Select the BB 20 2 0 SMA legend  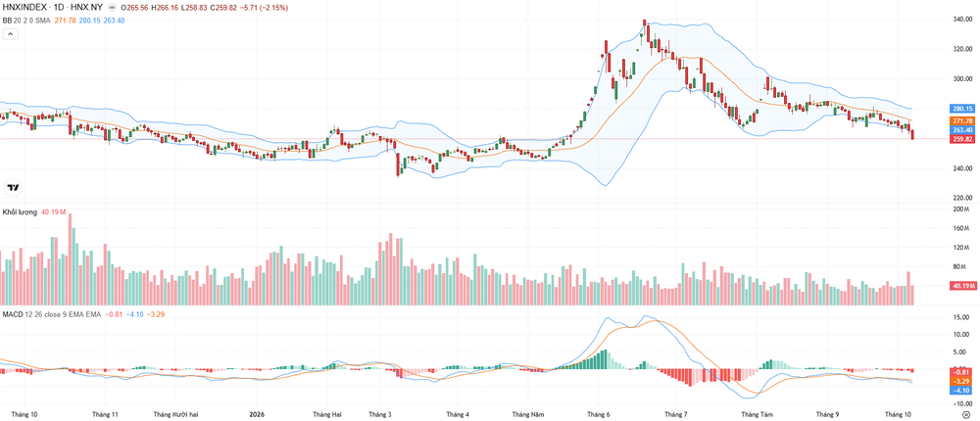tap(24, 21)
